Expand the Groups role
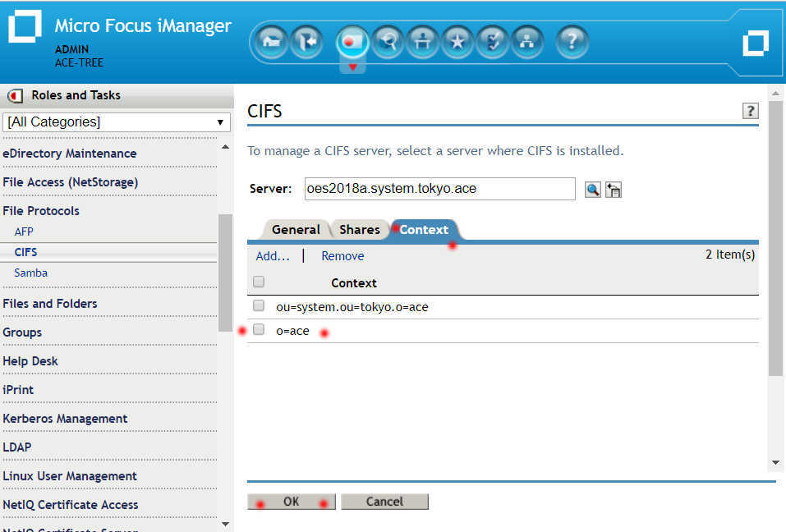The height and width of the screenshot is (532, 786). (22, 332)
